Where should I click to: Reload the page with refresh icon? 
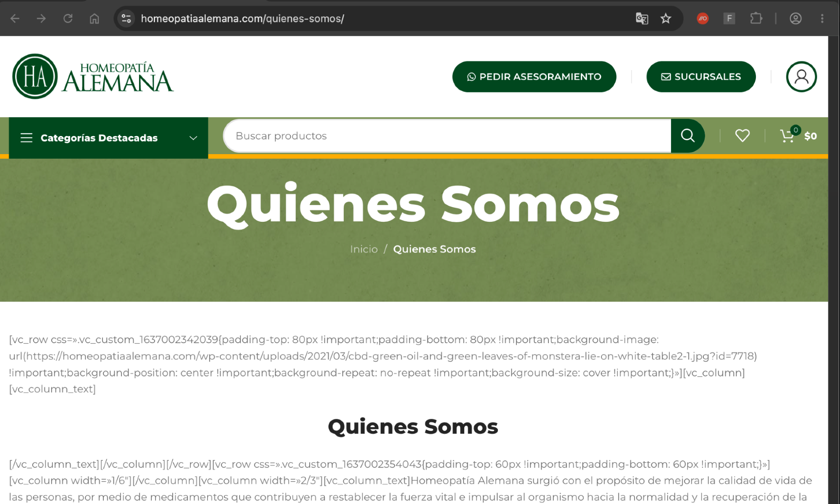tap(68, 18)
